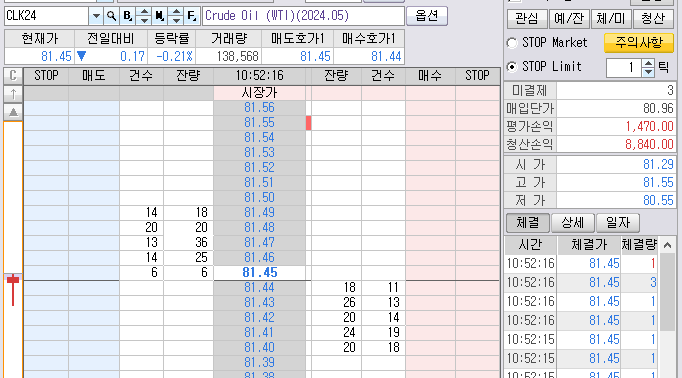Click the 체결가 column header
Viewport: 682px width, 378px height.
click(x=589, y=245)
